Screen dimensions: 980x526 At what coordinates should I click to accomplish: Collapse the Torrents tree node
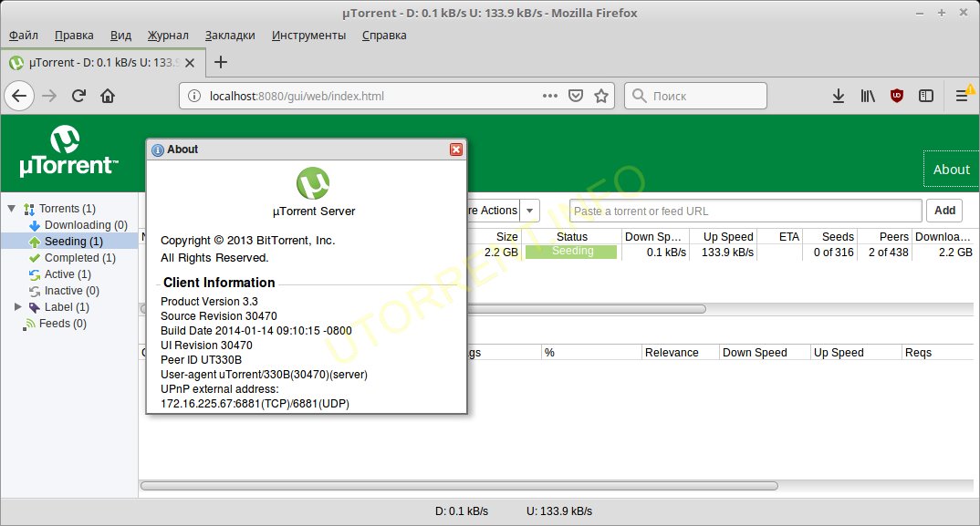[x=12, y=208]
